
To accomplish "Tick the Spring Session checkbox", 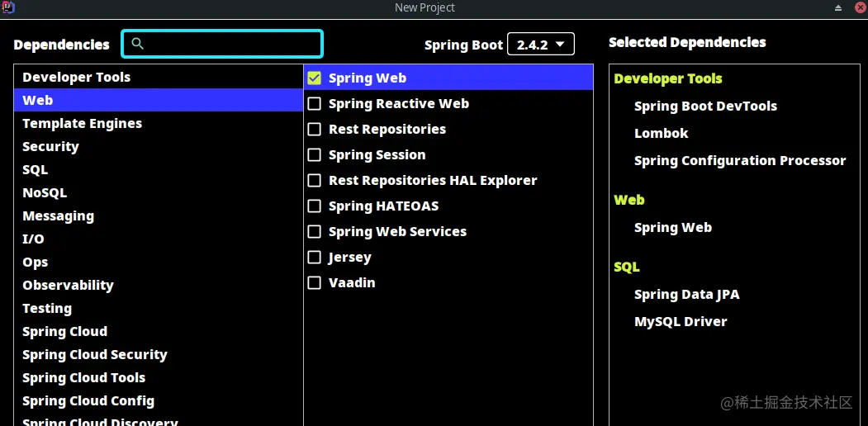I will pos(315,155).
